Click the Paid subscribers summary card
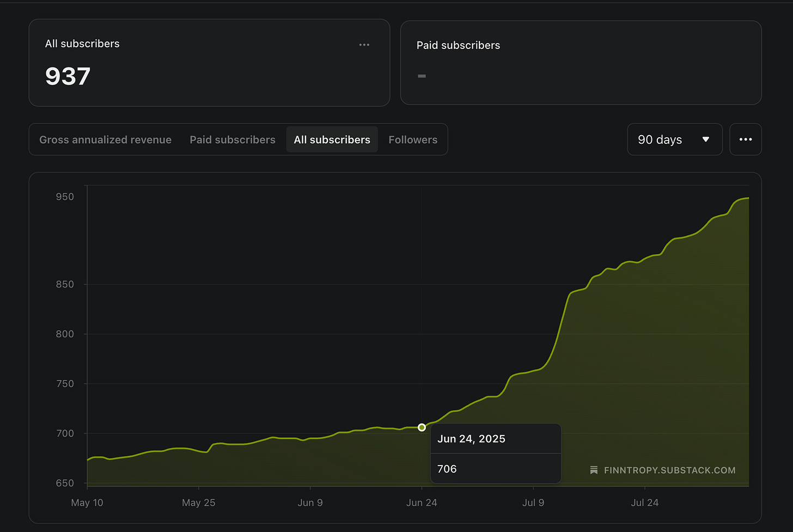The height and width of the screenshot is (532, 793). 581,63
